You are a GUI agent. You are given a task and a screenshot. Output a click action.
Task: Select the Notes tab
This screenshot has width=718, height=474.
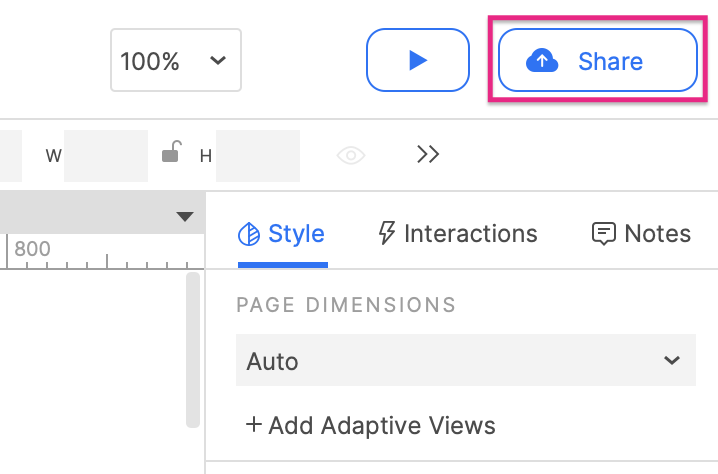click(x=642, y=234)
